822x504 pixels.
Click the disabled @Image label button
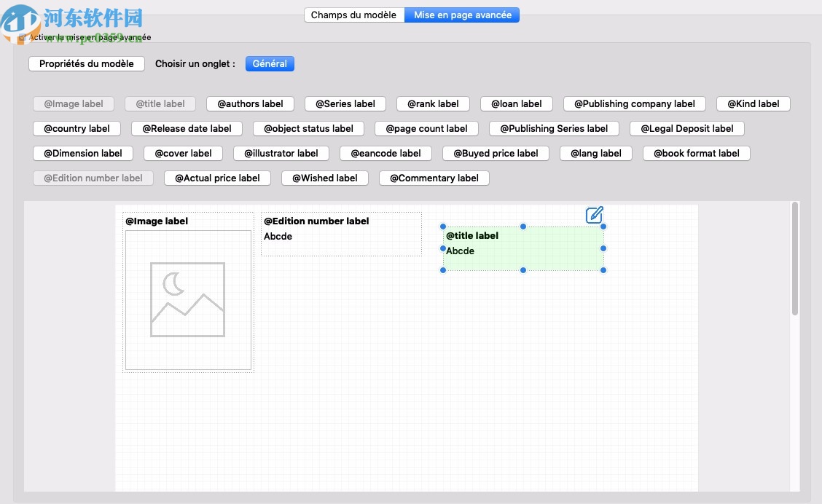click(x=74, y=103)
